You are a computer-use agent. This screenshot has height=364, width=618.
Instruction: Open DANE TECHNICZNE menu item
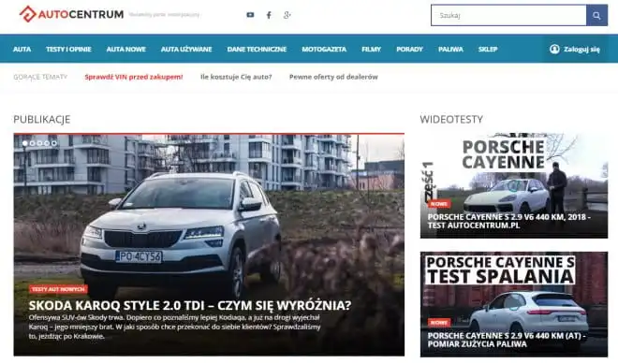coord(257,50)
